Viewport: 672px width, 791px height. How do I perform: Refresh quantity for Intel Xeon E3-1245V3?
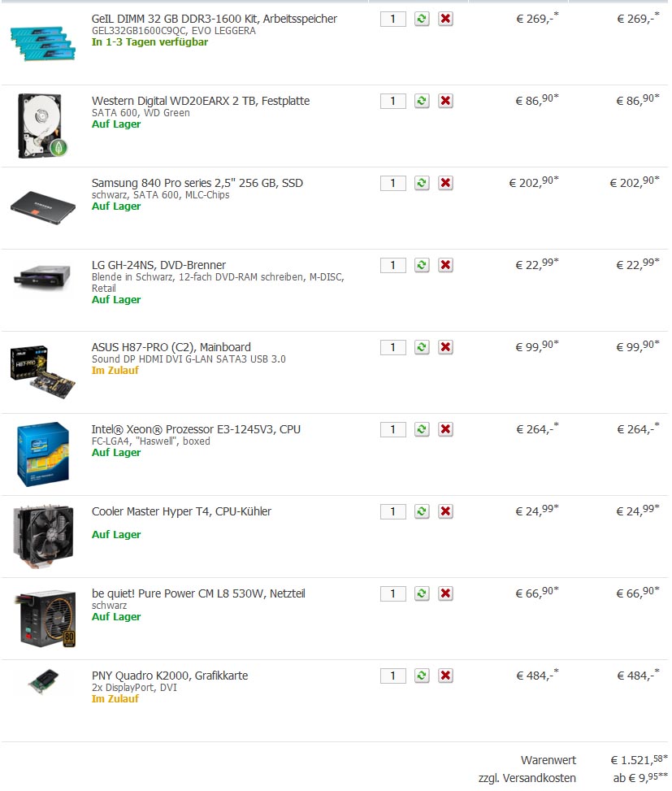422,430
